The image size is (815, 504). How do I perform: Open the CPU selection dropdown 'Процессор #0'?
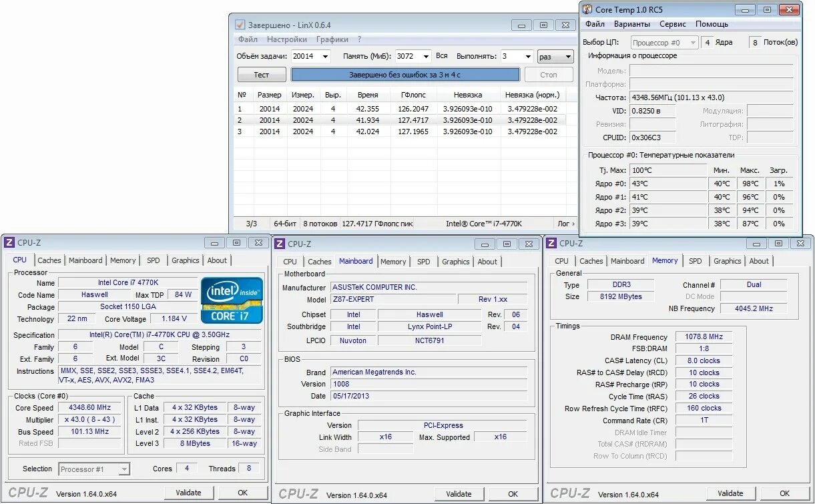(x=663, y=42)
